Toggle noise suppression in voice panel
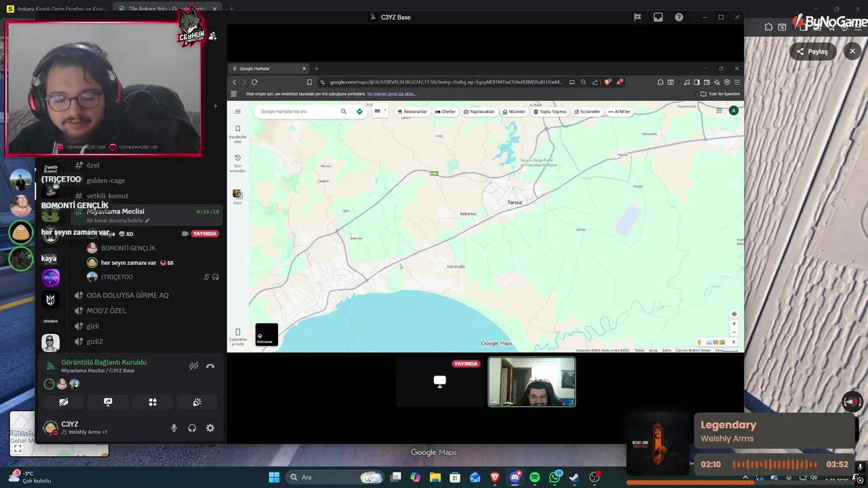This screenshot has width=868, height=488. [194, 366]
